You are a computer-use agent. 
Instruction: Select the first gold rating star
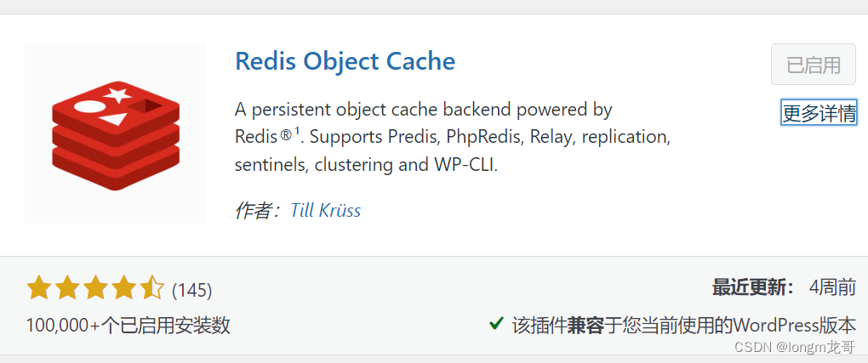pos(39,289)
